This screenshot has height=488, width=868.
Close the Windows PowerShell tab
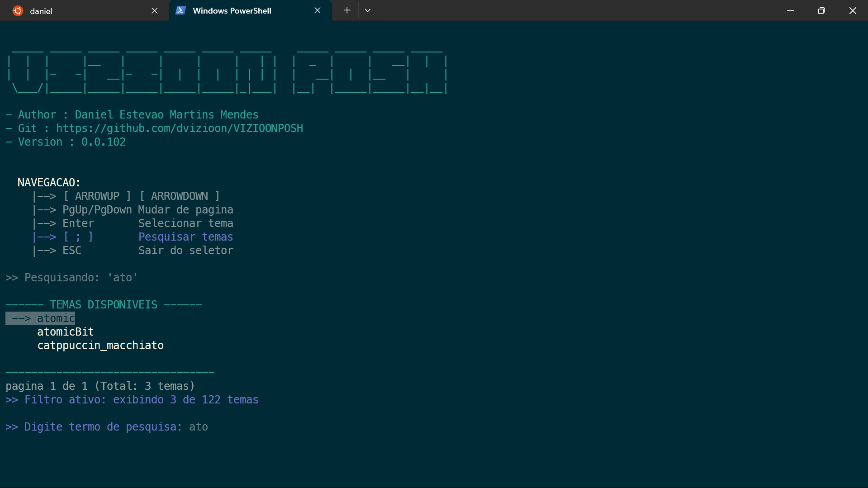[318, 10]
